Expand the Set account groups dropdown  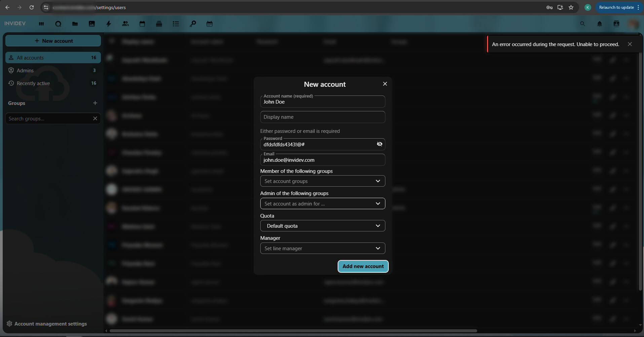pos(323,181)
